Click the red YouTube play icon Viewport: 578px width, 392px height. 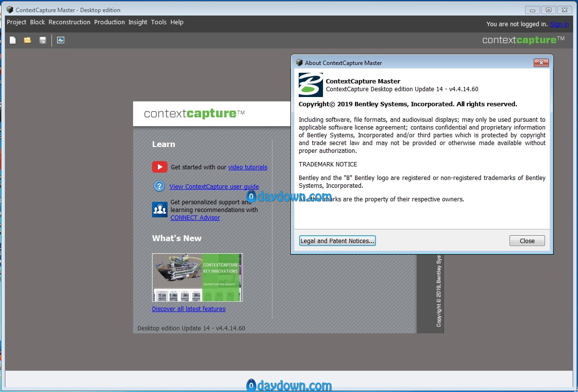(x=160, y=167)
